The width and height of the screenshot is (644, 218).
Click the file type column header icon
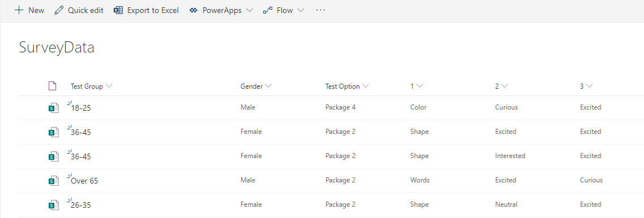pos(51,86)
